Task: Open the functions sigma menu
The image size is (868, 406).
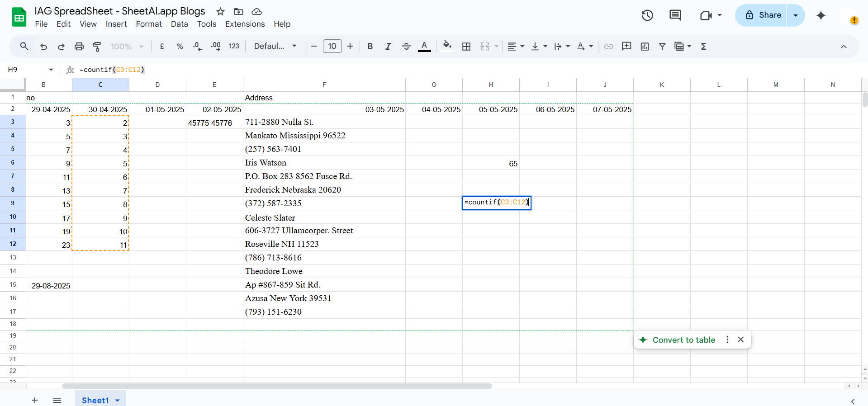Action: coord(703,46)
